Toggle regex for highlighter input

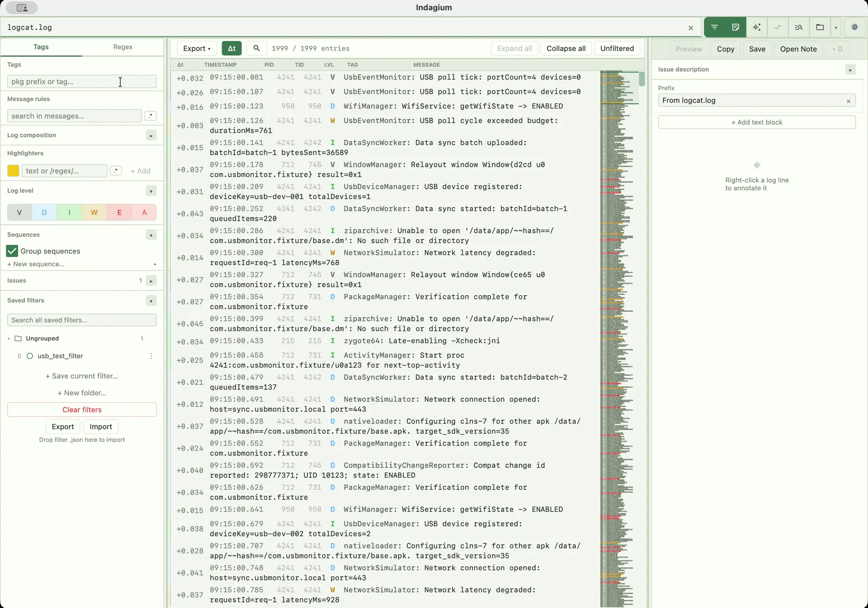point(116,170)
